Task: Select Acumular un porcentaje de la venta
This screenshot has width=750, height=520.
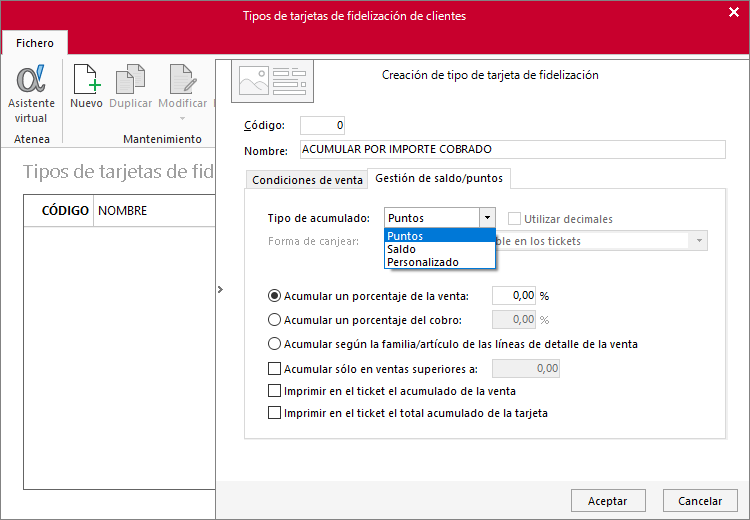Action: coord(274,296)
